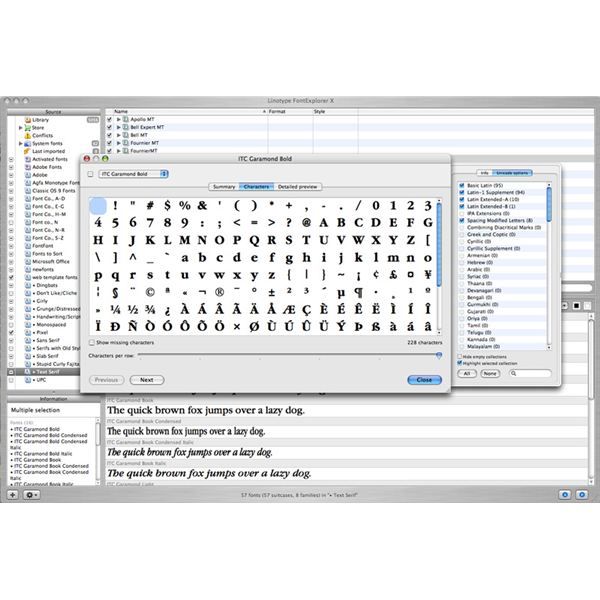Click the FontFont set icon
Image resolution: width=600 pixels, height=600 pixels.
tap(28, 246)
